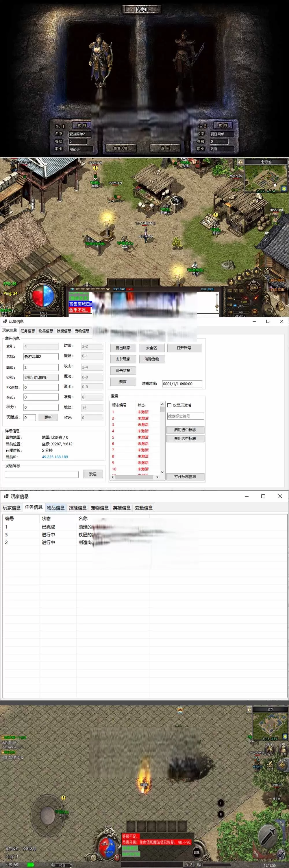
Task: Click the sword attack button
Action: pyautogui.click(x=268, y=837)
